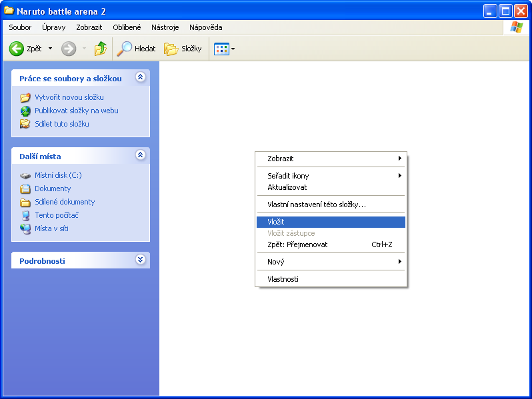Open the Složky folder pane button
Image resolution: width=532 pixels, height=399 pixels.
(183, 49)
